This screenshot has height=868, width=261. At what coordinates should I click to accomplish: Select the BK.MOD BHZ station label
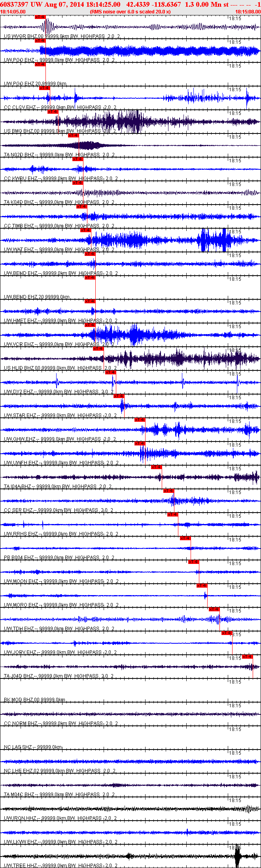click(x=35, y=700)
